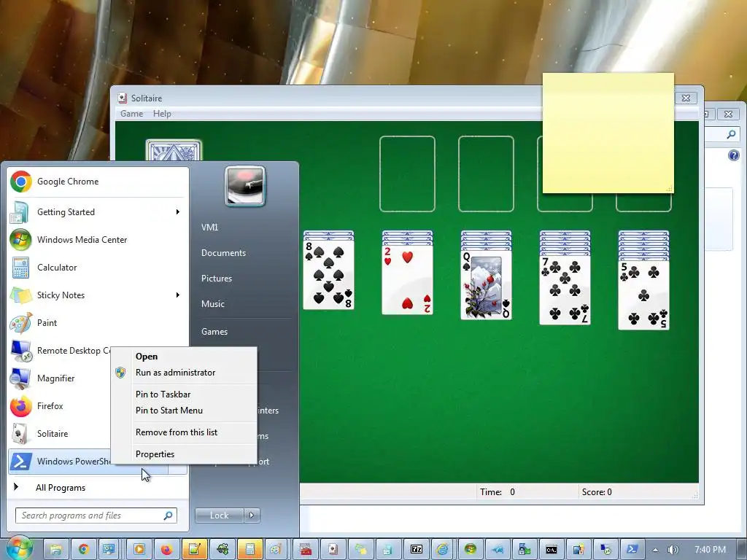Open Windows Media Player taskbar icon

point(139,549)
